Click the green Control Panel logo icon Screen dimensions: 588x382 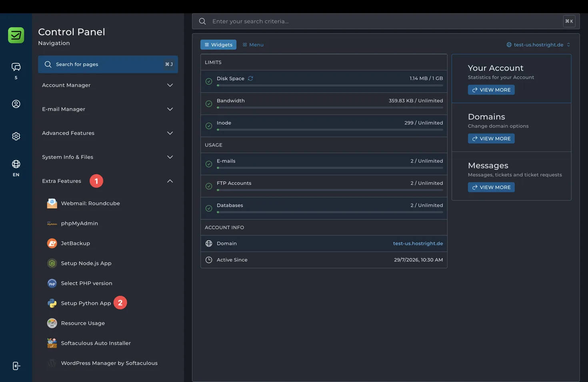coord(16,35)
